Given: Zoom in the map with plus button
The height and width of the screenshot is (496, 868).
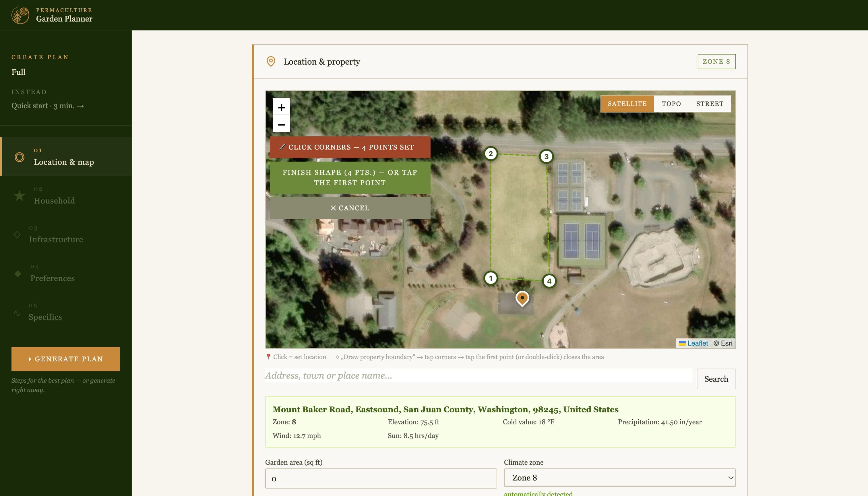Looking at the screenshot, I should (281, 107).
